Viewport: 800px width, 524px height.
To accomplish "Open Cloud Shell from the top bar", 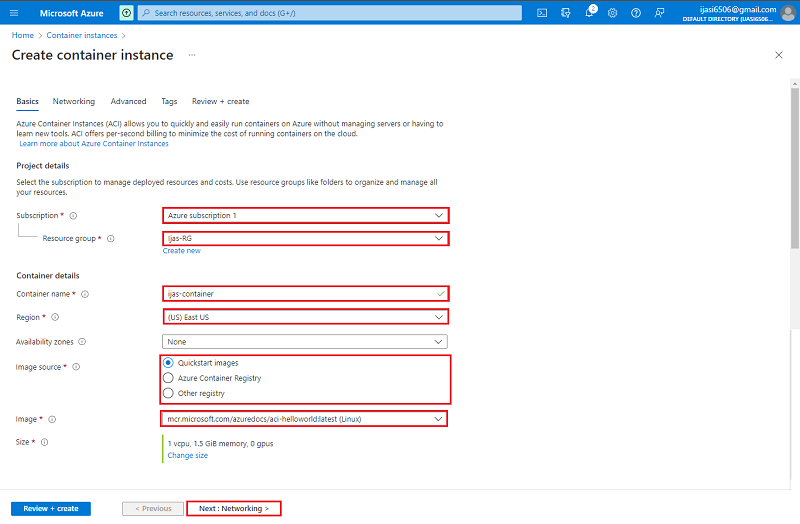I will [542, 13].
